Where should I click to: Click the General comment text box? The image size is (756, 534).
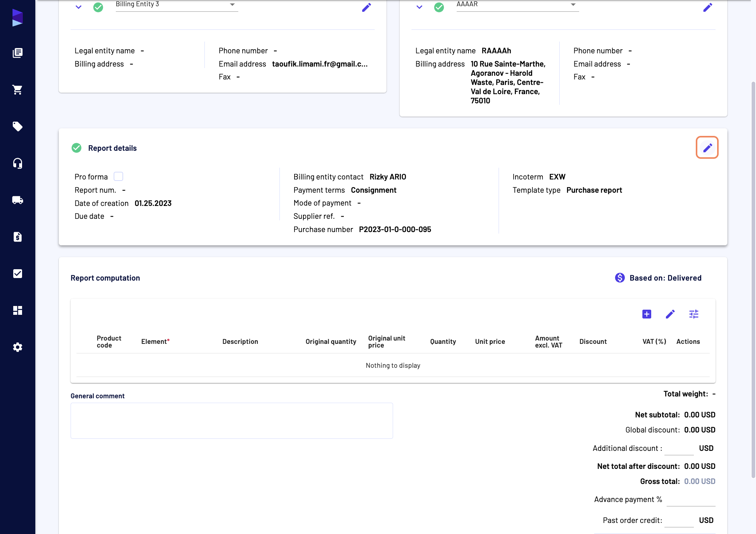(x=232, y=421)
